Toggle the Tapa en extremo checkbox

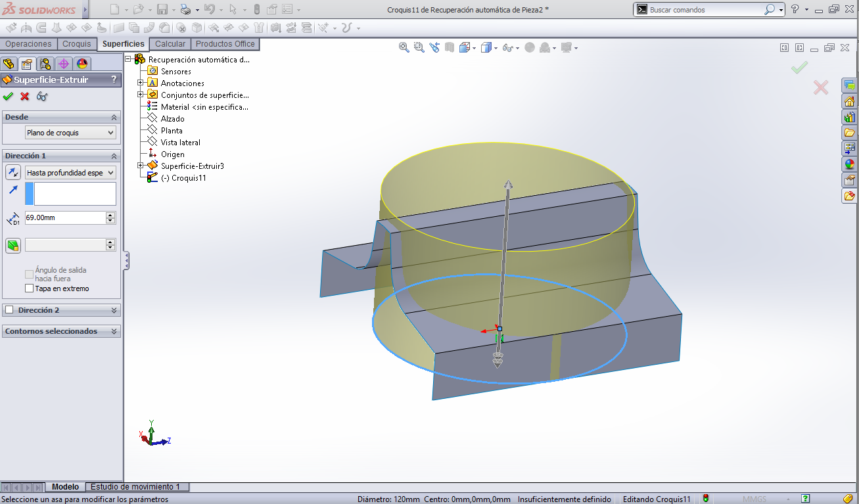tap(29, 288)
